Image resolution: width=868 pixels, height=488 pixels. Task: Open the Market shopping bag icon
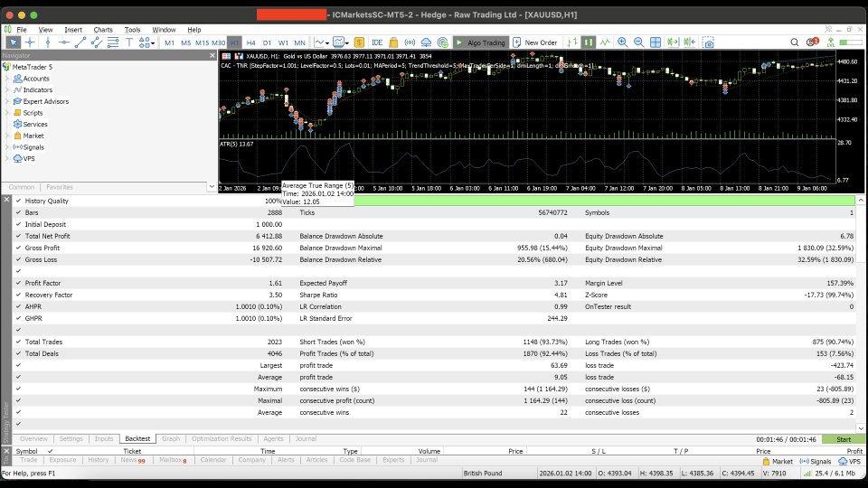[x=393, y=42]
